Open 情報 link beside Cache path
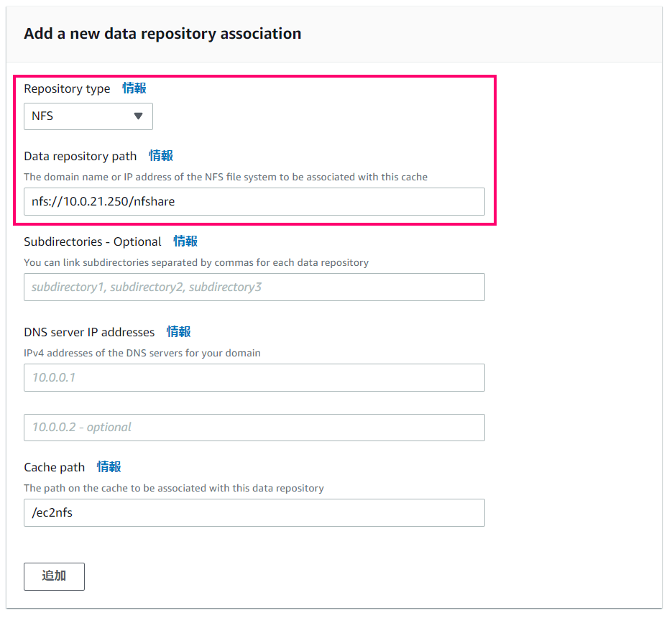The height and width of the screenshot is (618, 672). click(109, 466)
